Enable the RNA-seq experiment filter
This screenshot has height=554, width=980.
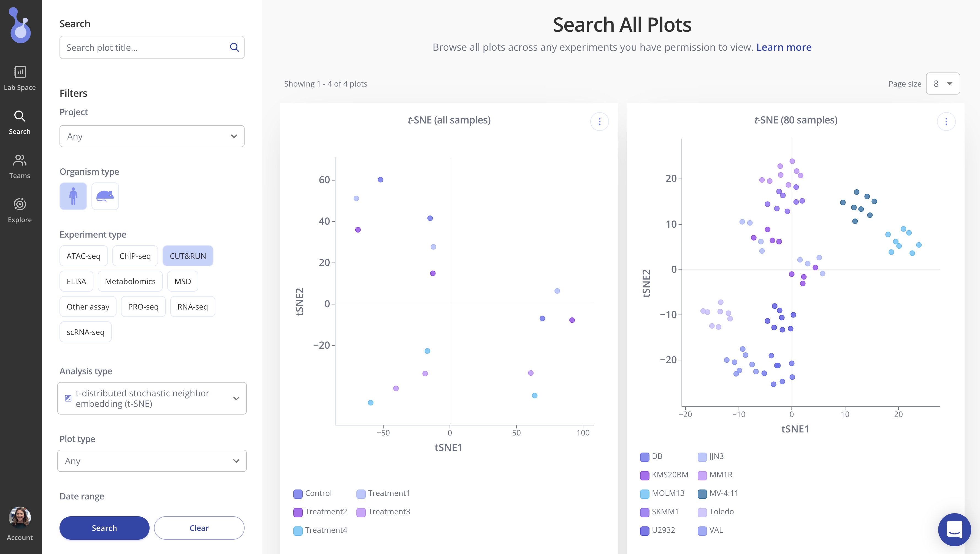193,306
